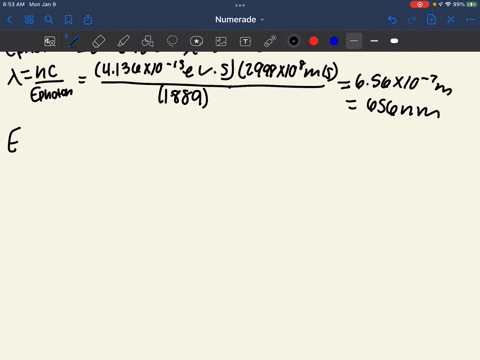Open the share/export menu
Viewport: 480px width, 360px height.
point(88,20)
